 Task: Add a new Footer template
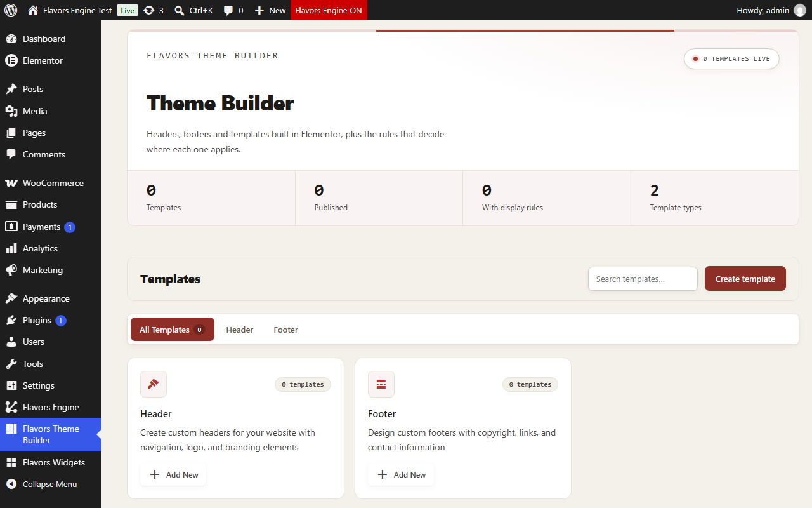(402, 474)
